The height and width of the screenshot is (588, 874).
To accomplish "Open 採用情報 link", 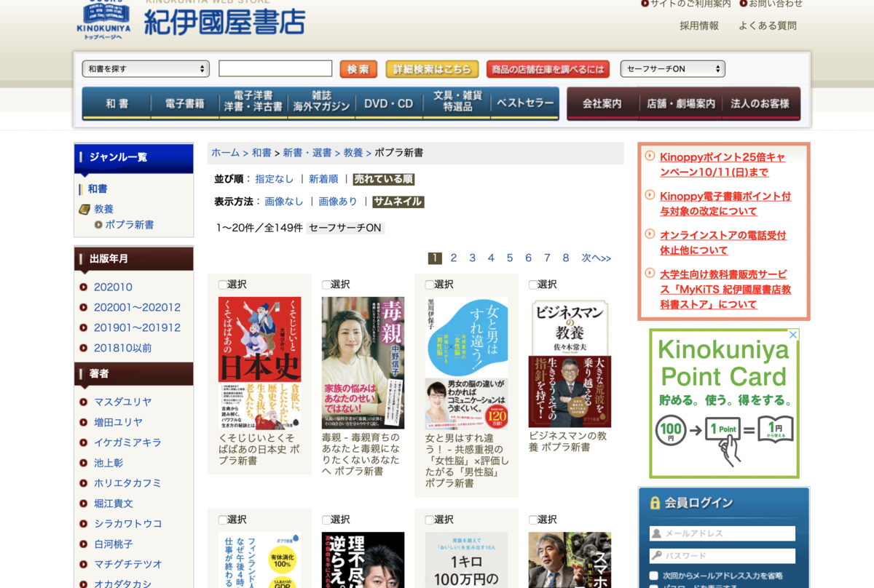I will (699, 25).
